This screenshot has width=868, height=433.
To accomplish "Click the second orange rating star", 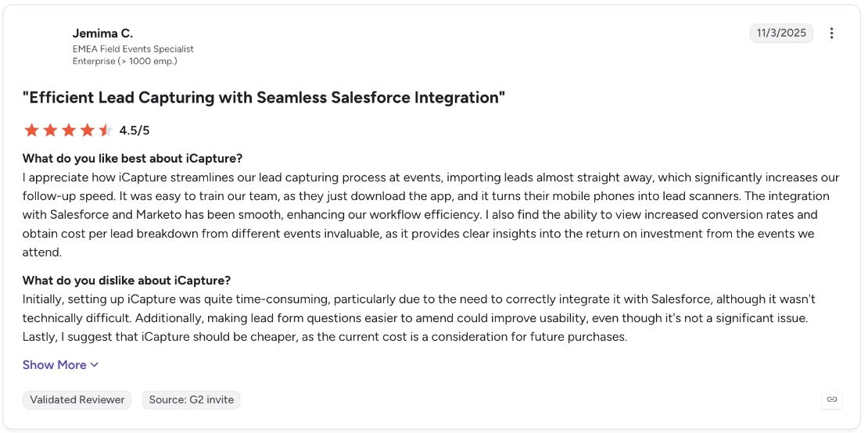I will pyautogui.click(x=50, y=131).
